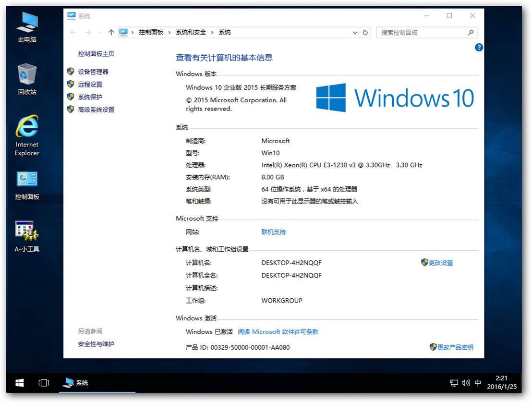Screen dimensions: 532x403
Task: Click 更改设置 link
Action: (441, 263)
